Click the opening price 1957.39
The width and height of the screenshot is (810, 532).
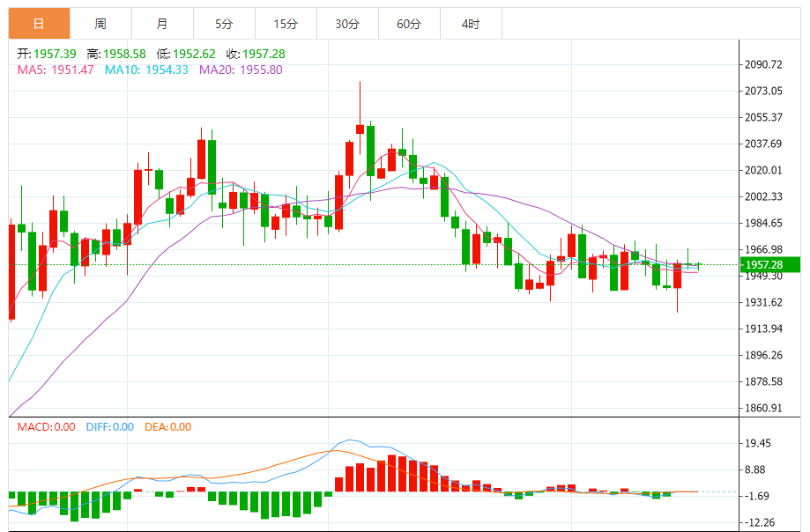(55, 54)
